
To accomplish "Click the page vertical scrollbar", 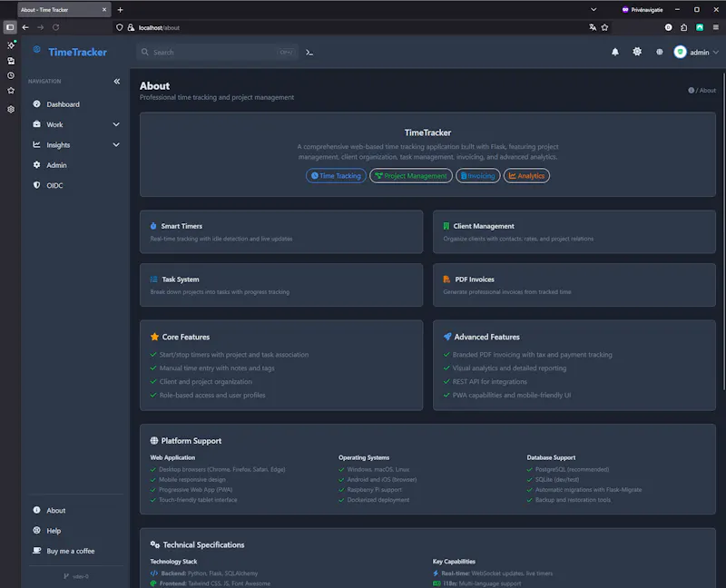I will click(x=723, y=231).
